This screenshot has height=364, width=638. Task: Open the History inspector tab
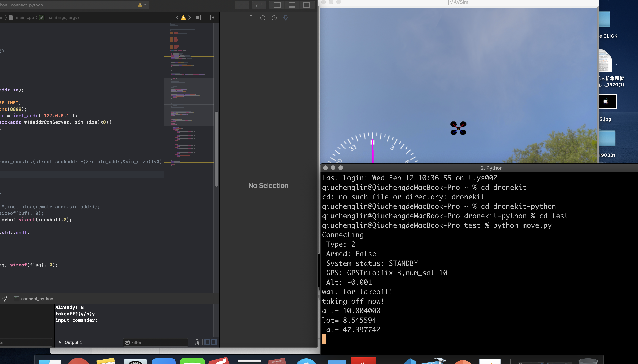263,18
